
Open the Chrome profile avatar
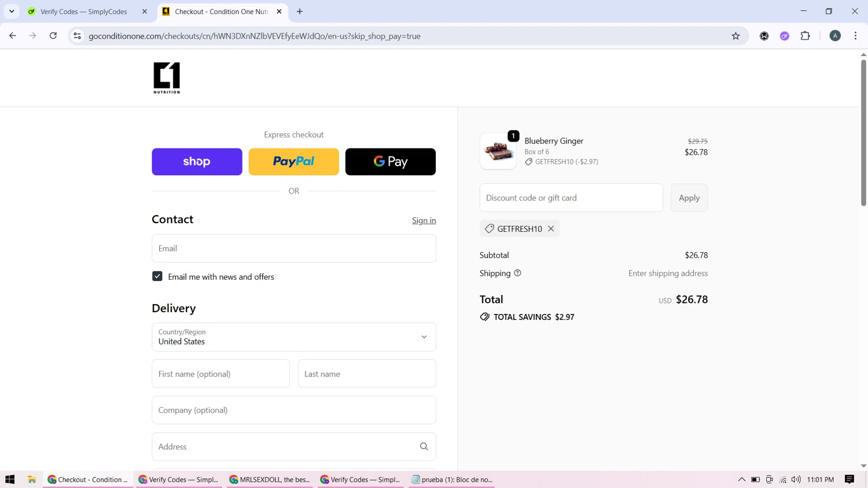(x=835, y=36)
